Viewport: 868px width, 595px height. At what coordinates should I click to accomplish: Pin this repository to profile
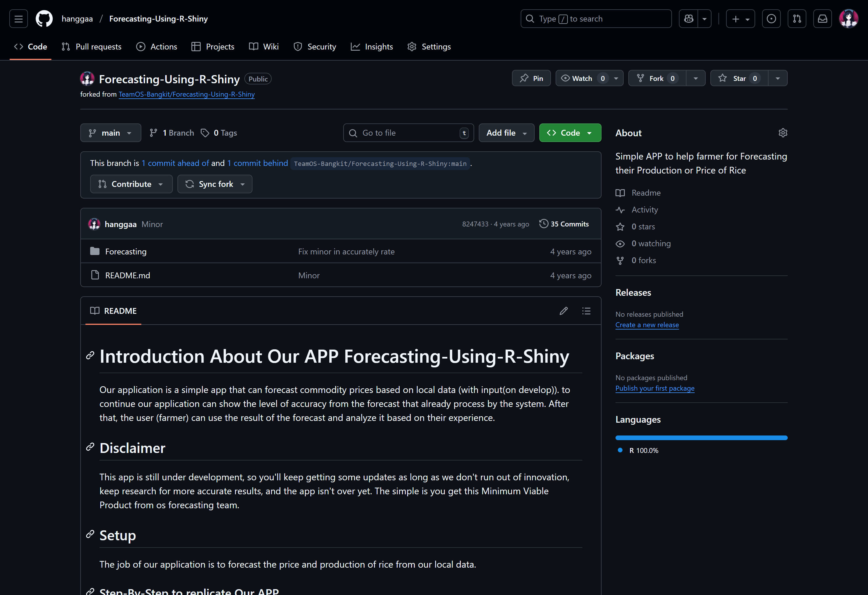pyautogui.click(x=531, y=78)
